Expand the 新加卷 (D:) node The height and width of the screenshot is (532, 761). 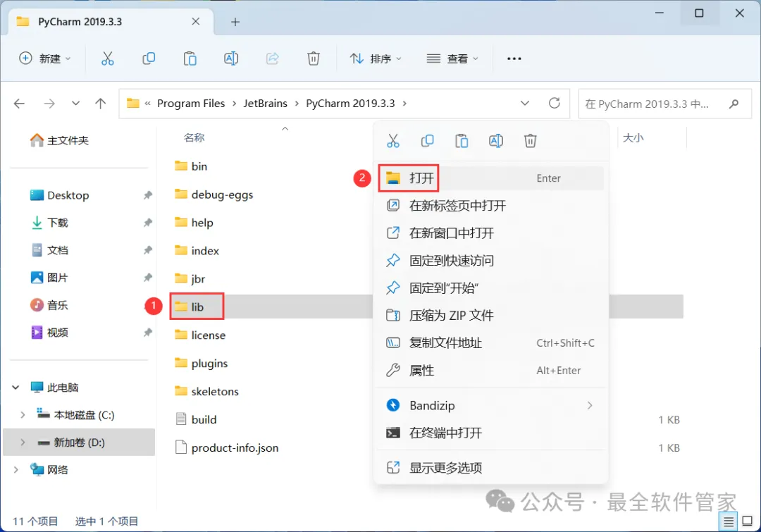tap(23, 443)
